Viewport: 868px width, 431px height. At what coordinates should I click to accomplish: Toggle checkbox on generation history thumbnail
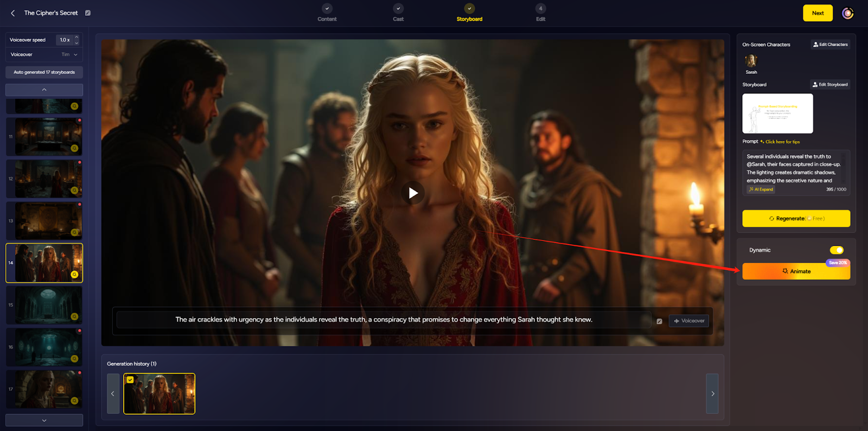pyautogui.click(x=130, y=380)
